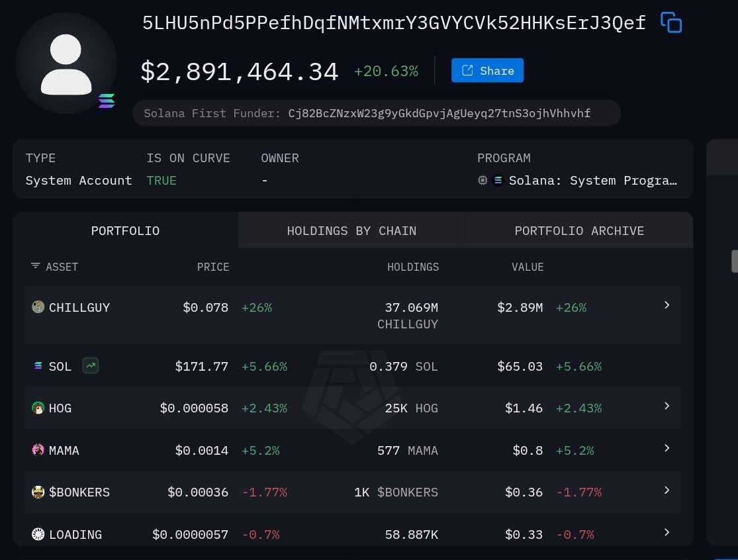Click the MAMA price $0.0014

[x=201, y=451]
